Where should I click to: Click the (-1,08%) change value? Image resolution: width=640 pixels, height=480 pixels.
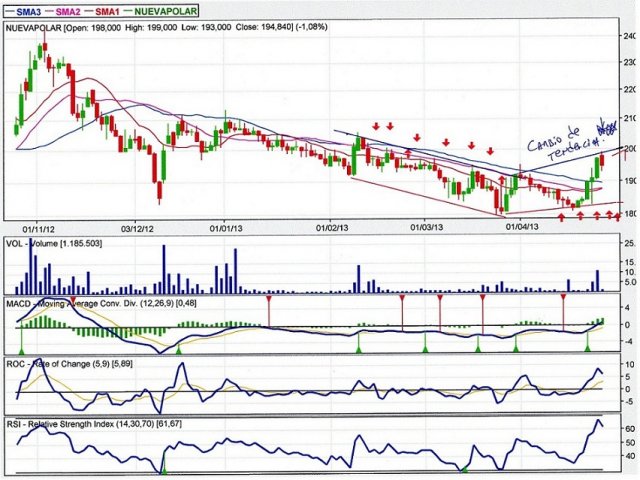click(311, 27)
